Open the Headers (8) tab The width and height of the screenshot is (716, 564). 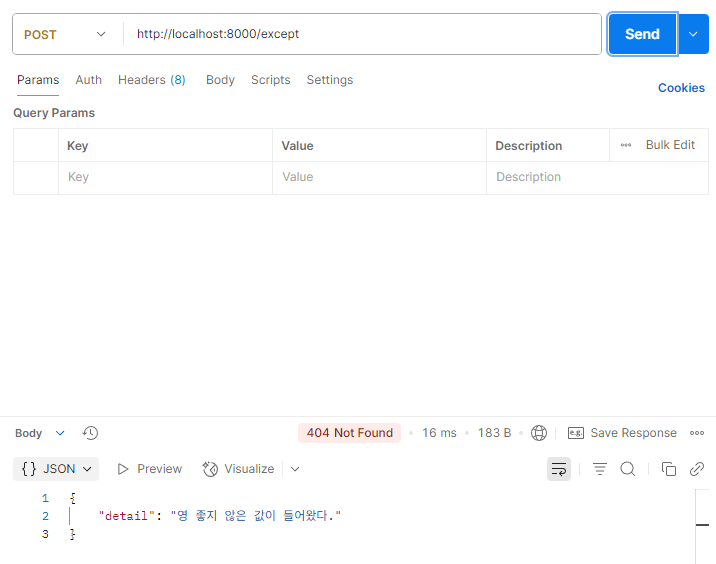pyautogui.click(x=152, y=80)
